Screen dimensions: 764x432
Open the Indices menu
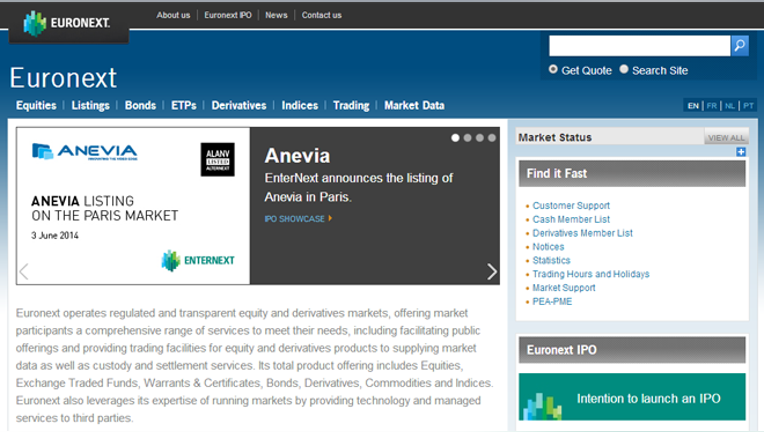click(x=300, y=105)
